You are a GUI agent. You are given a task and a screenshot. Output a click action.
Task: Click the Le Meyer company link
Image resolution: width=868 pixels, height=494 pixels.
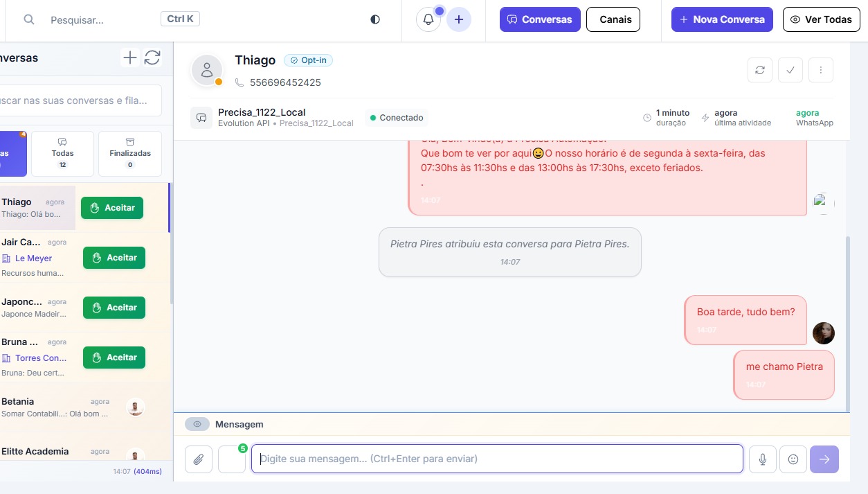[33, 258]
